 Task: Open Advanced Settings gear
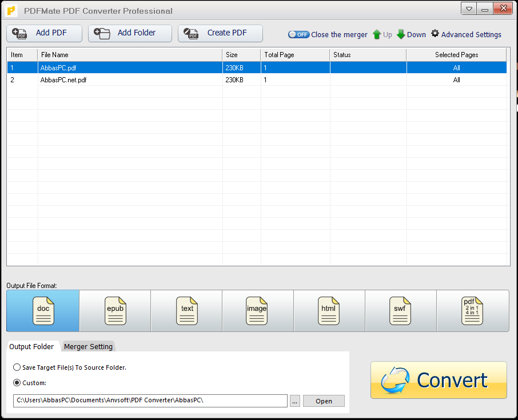[x=466, y=34]
